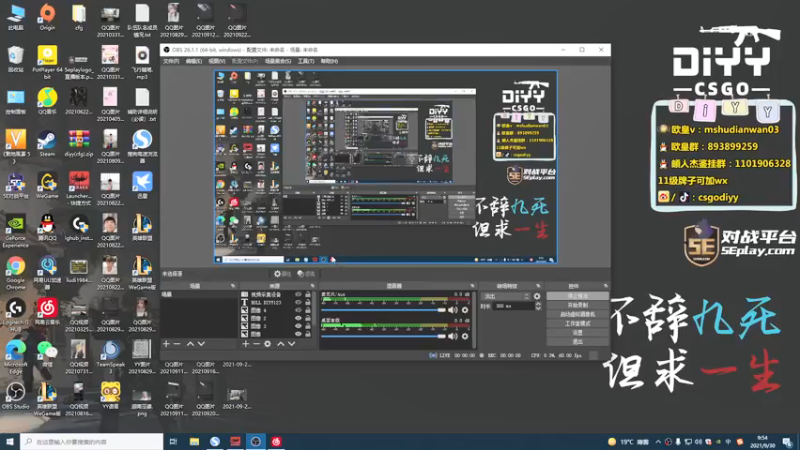Open Desktop Audio settings gear in the mixer

point(465,336)
